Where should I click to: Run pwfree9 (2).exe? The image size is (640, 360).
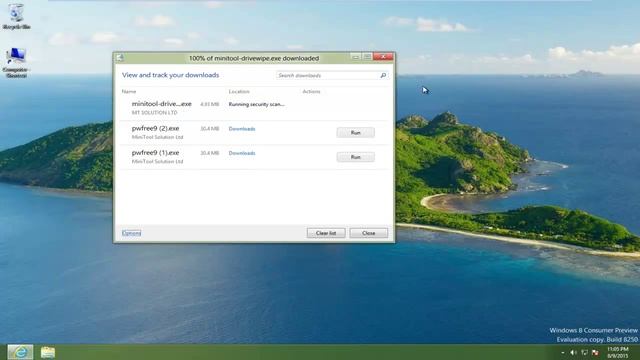pos(356,132)
